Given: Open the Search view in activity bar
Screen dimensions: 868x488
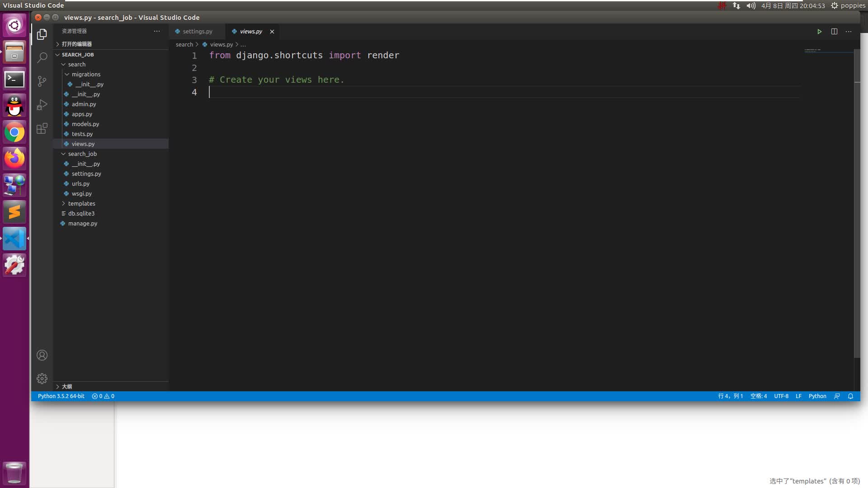Looking at the screenshot, I should 42,58.
